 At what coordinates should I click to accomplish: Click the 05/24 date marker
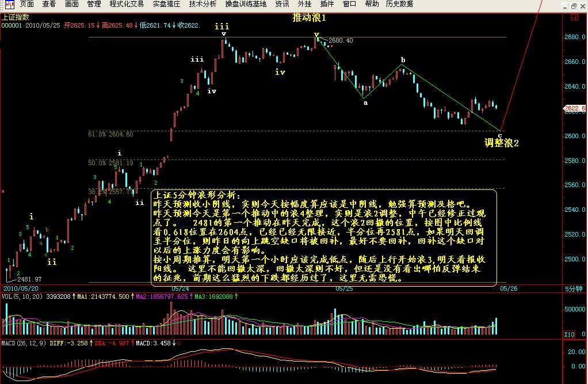180,288
